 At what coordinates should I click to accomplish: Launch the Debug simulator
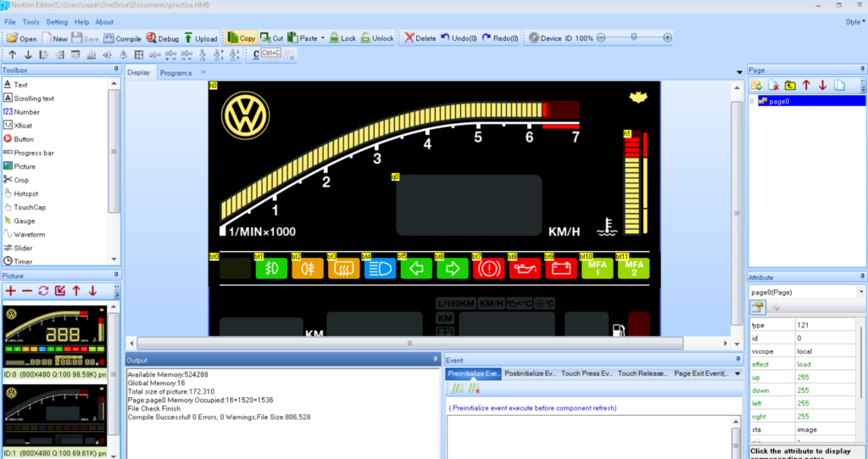click(x=162, y=38)
